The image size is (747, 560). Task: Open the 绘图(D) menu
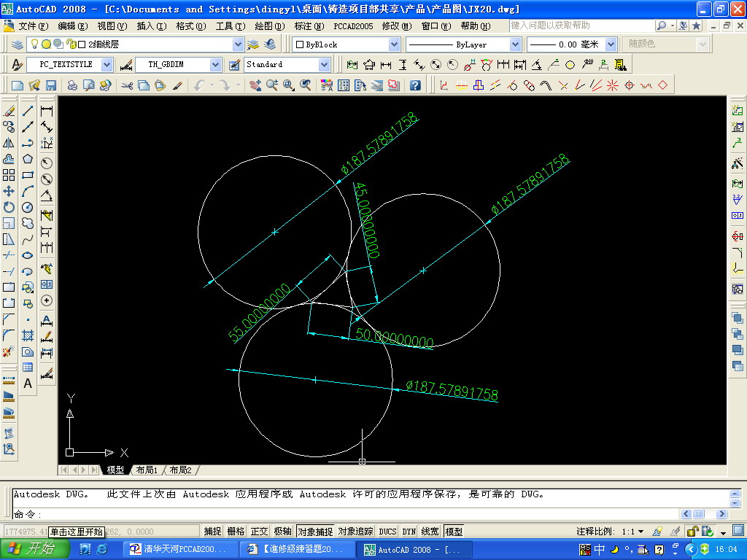click(x=270, y=26)
